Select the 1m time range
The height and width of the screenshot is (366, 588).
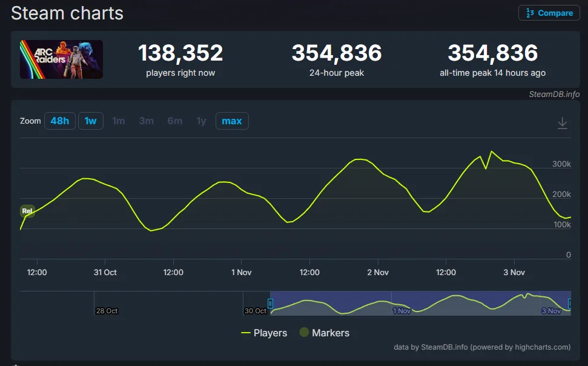point(118,121)
